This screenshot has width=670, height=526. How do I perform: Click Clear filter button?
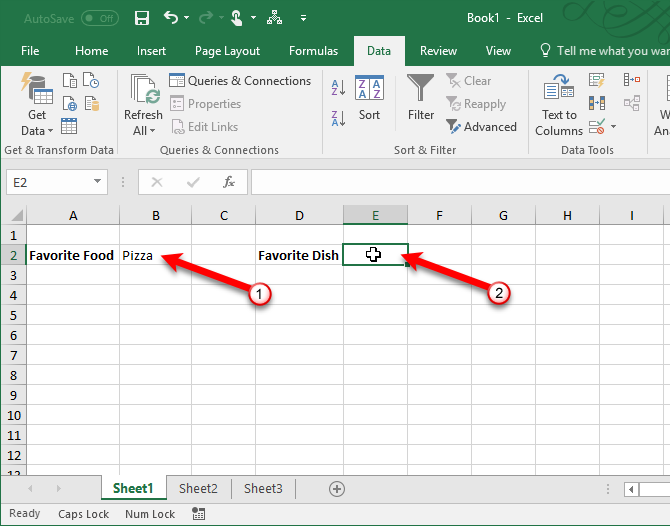469,80
